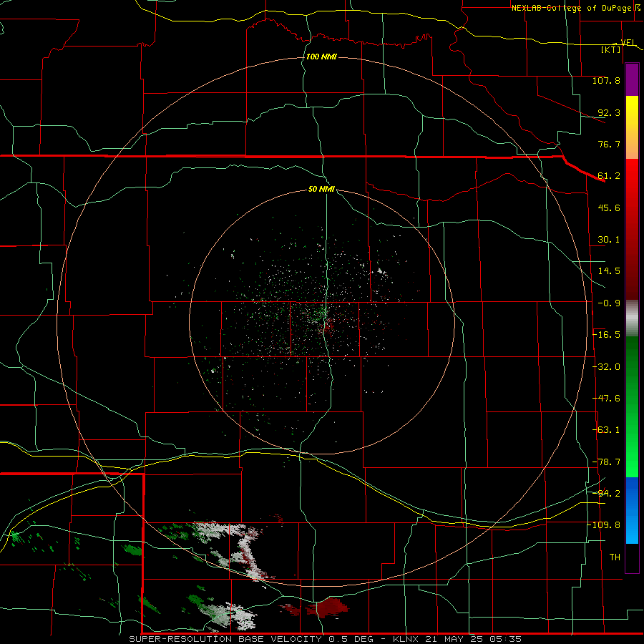Click the NEXLAB-College of DuPage credit text

[571, 8]
